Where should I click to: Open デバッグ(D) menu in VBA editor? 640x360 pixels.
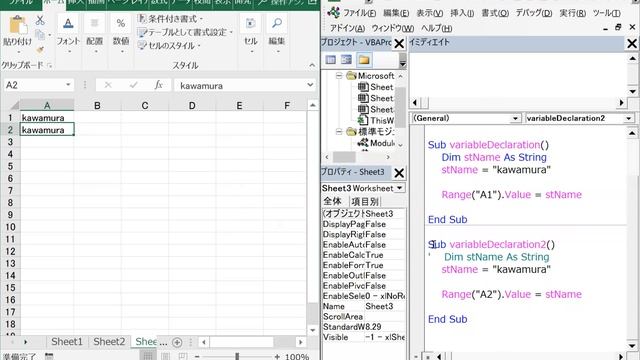(534, 13)
